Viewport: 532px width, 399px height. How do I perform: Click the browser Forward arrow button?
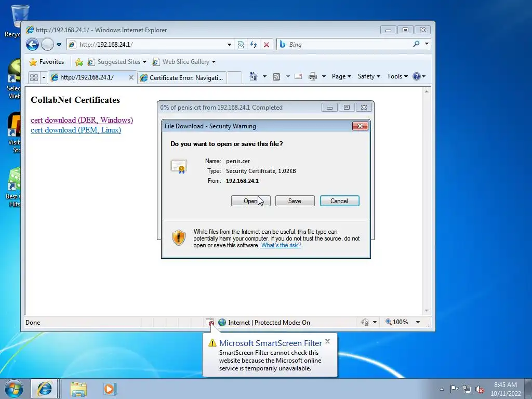(47, 45)
